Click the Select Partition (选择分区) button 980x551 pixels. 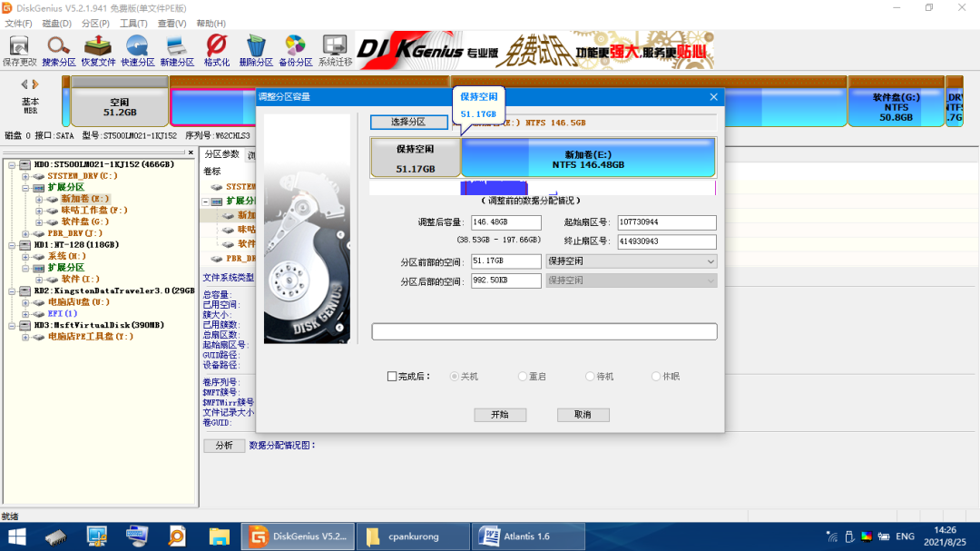point(408,122)
